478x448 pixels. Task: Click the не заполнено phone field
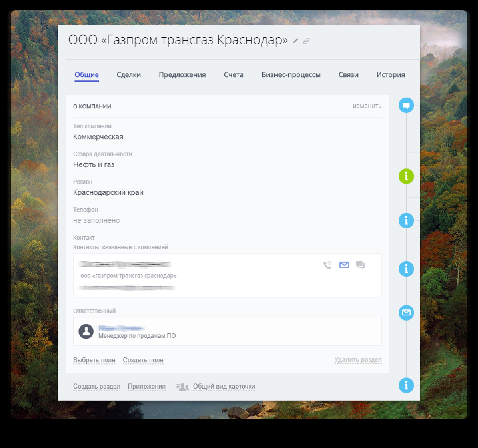(96, 221)
